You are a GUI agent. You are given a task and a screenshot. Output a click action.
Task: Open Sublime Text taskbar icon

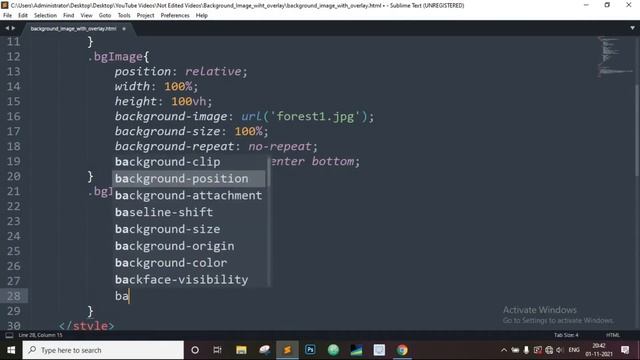point(287,350)
